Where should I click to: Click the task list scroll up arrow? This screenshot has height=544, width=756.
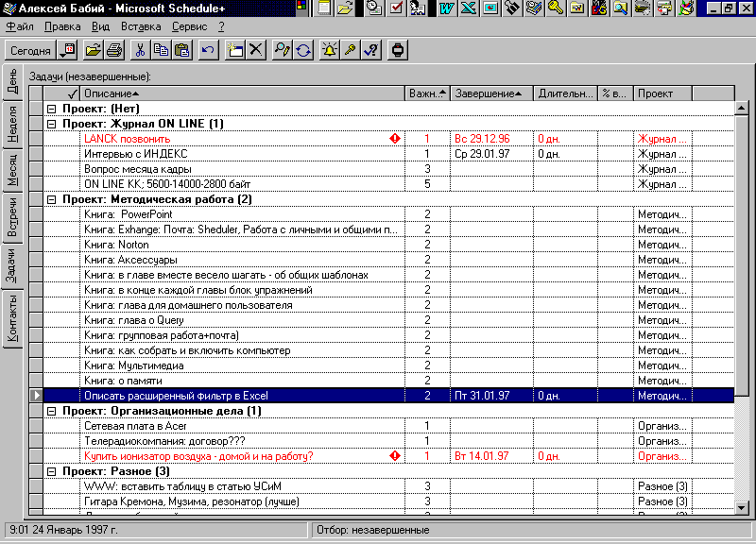pyautogui.click(x=742, y=109)
